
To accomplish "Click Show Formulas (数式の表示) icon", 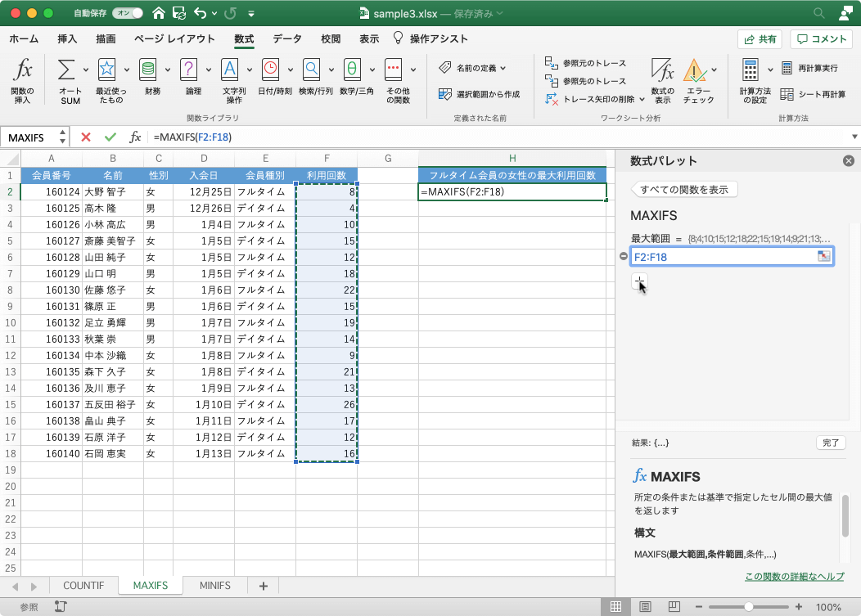I will coord(662,70).
